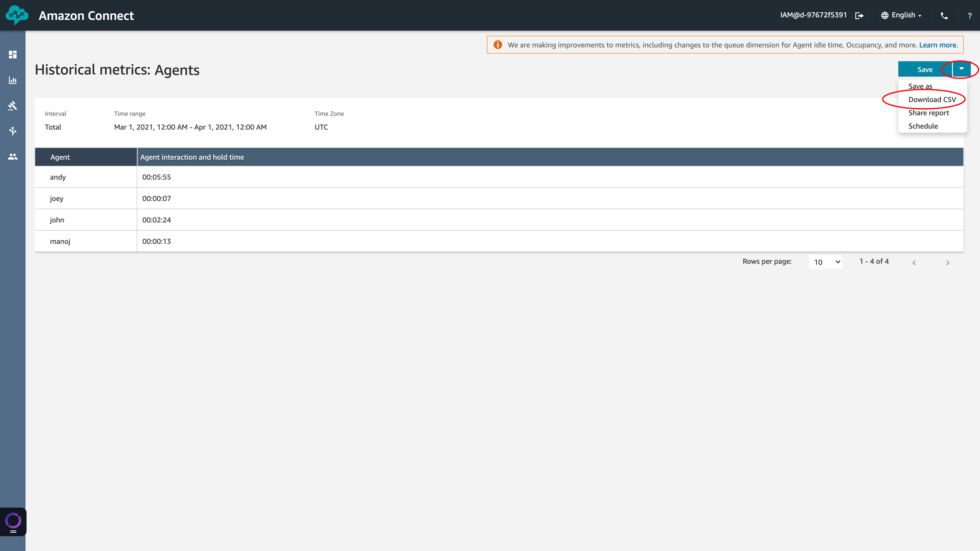Screen dimensions: 980x551
Task: Open the Dashboard icon in the sidebar
Action: [x=13, y=54]
